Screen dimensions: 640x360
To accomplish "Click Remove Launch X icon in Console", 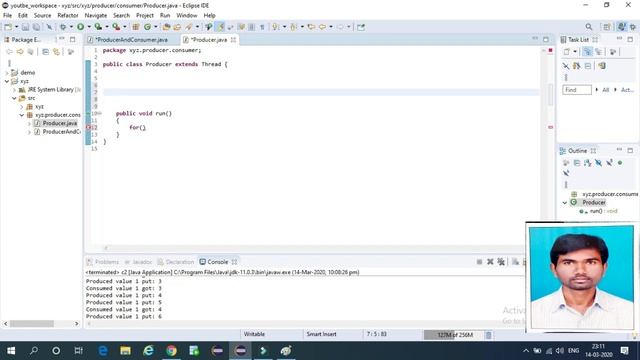I will (x=490, y=262).
